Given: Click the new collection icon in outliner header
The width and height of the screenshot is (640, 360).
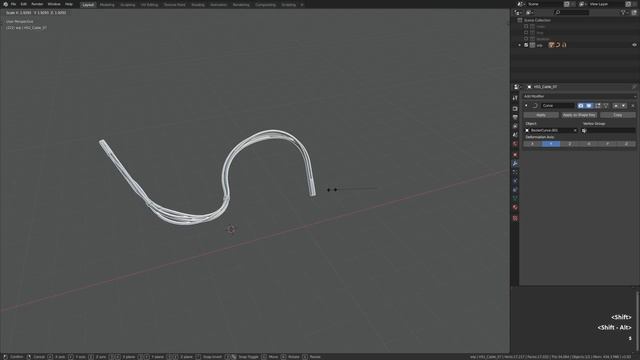Looking at the screenshot, I should [x=634, y=13].
